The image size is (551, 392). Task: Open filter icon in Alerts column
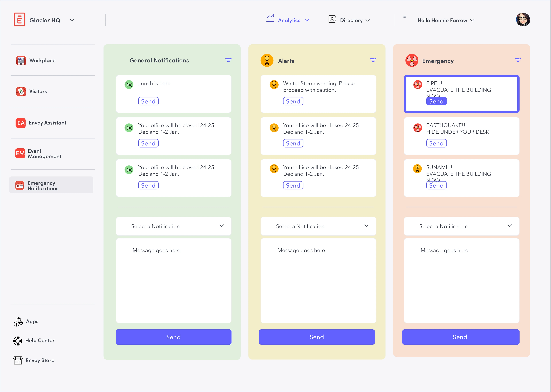coord(373,60)
